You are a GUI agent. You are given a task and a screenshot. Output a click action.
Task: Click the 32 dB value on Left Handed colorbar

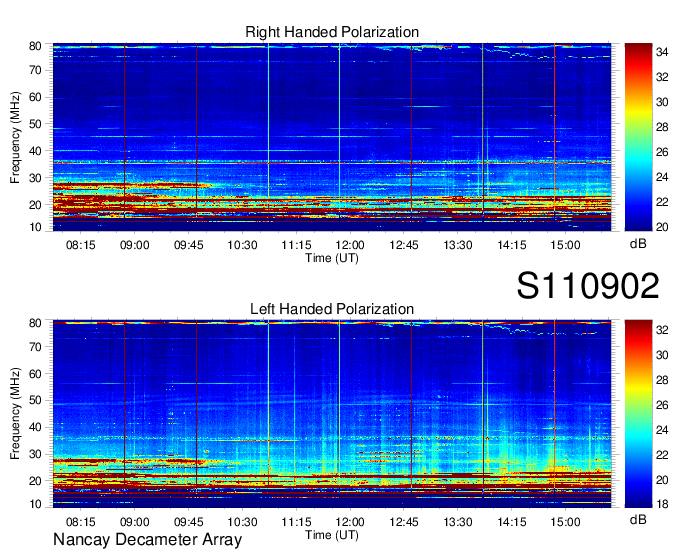[x=662, y=330]
